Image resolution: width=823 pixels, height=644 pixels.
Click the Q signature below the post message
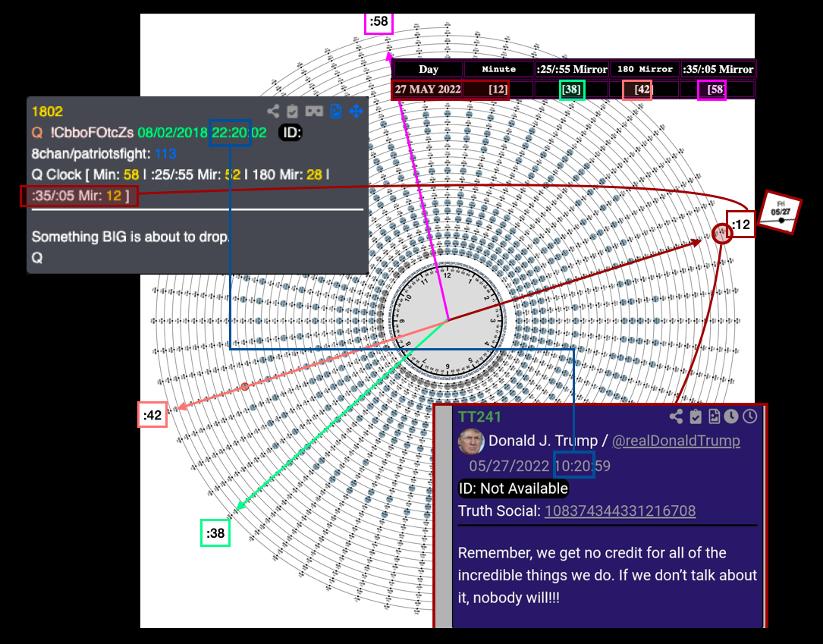click(x=36, y=258)
